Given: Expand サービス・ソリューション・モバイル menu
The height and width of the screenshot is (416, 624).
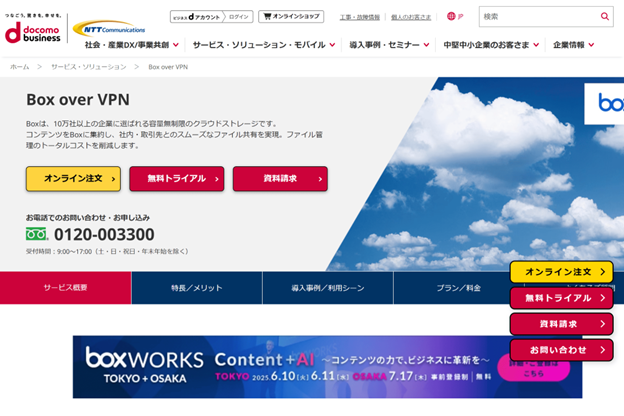Looking at the screenshot, I should [264, 45].
